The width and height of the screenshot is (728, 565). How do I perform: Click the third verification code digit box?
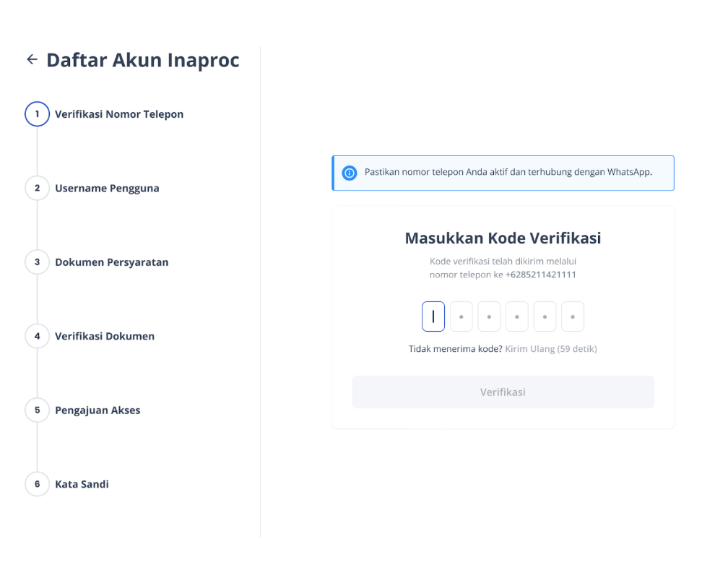click(x=489, y=316)
